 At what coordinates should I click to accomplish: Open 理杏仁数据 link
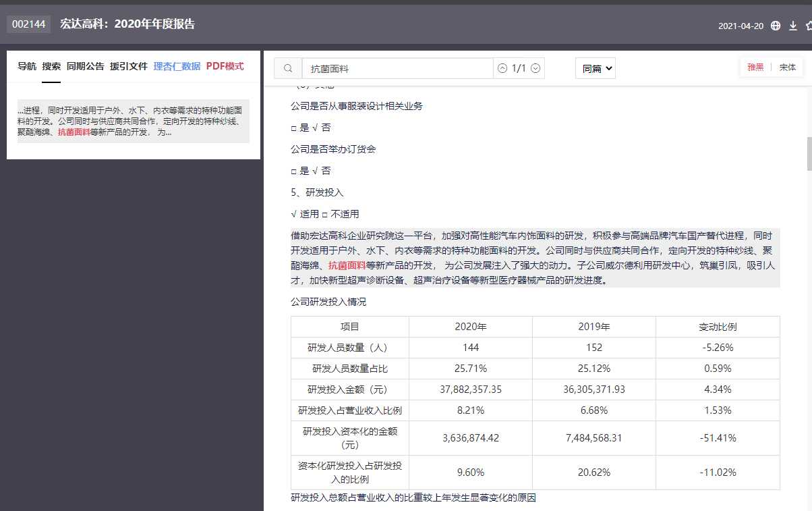pyautogui.click(x=177, y=66)
